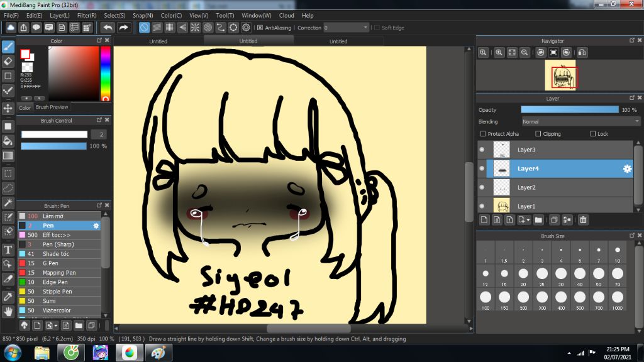
Task: Click brush size value field
Action: [x=99, y=134]
